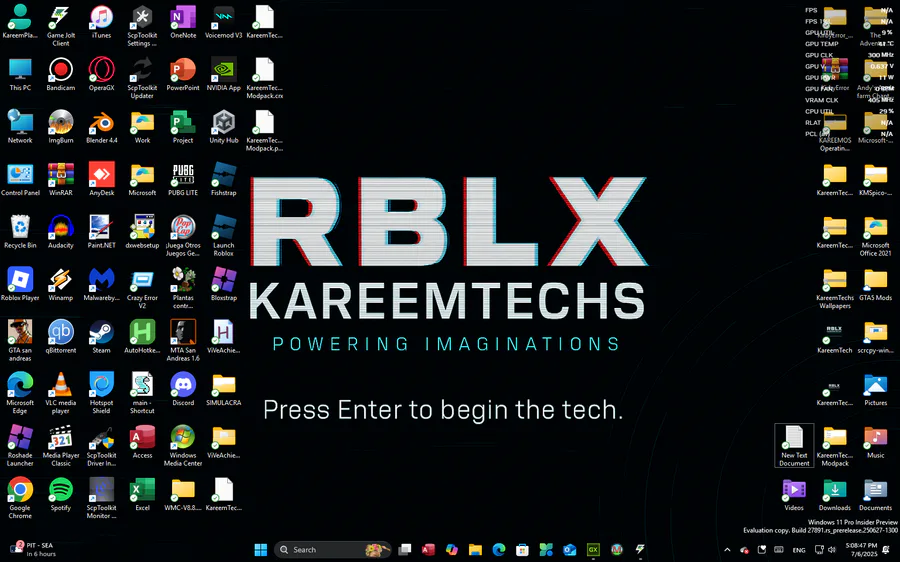Screen dimensions: 900x562
Task: Select the Audacity desktop icon
Action: point(61,232)
